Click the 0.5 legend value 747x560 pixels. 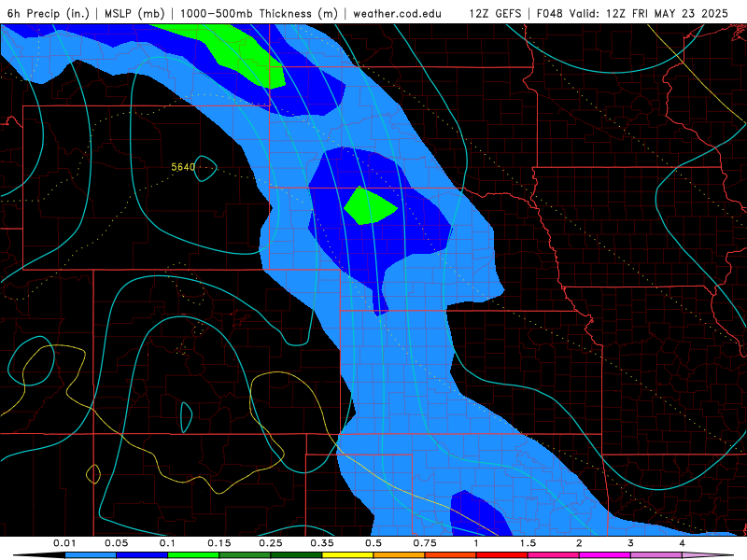point(373,543)
